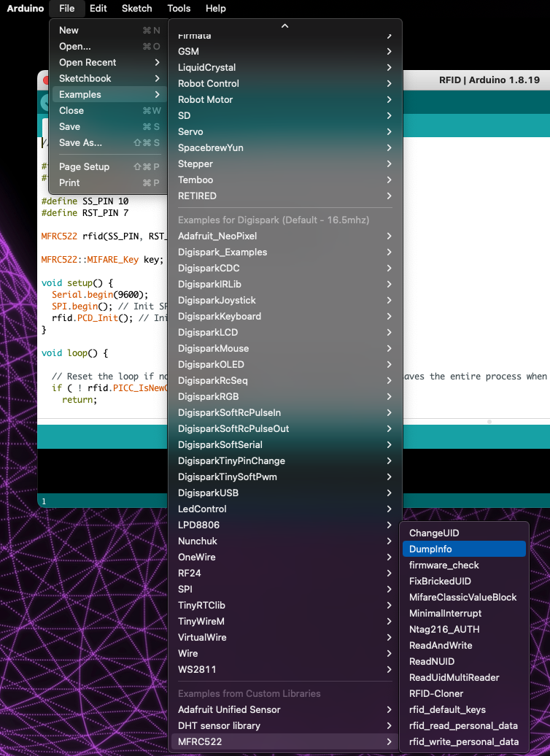Open the DigisparkSoftRcPulseIn submenu

(284, 412)
